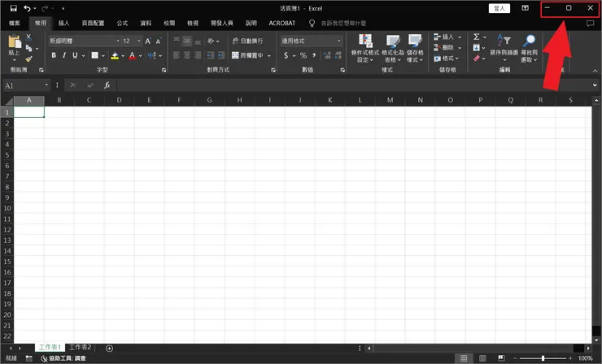
Task: Open the font size dropdown showing 12
Action: click(x=139, y=41)
